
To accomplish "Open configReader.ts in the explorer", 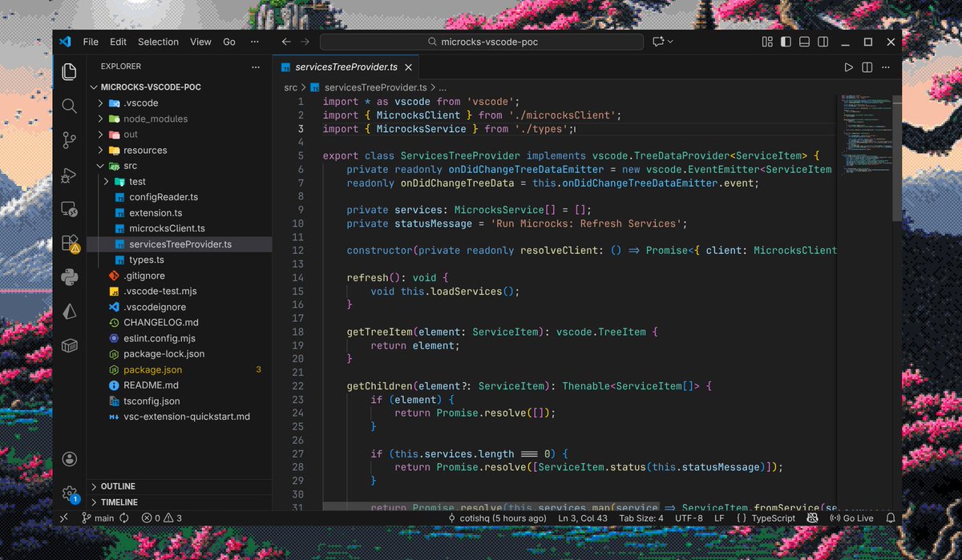I will click(x=164, y=197).
